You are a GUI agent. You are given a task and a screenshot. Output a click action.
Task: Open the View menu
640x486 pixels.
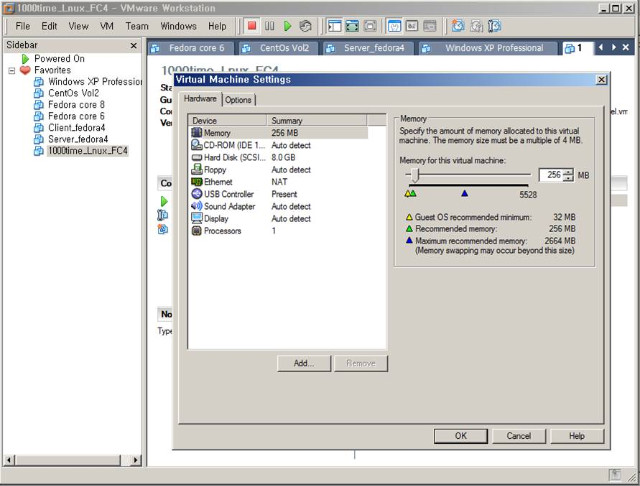78,26
